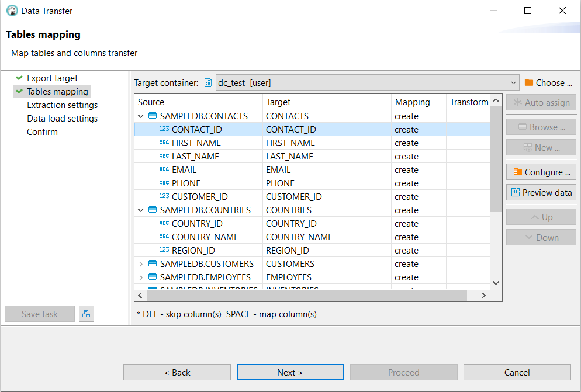Image resolution: width=581 pixels, height=392 pixels.
Task: Click the scroll-down arrow of mapping table
Action: click(496, 283)
